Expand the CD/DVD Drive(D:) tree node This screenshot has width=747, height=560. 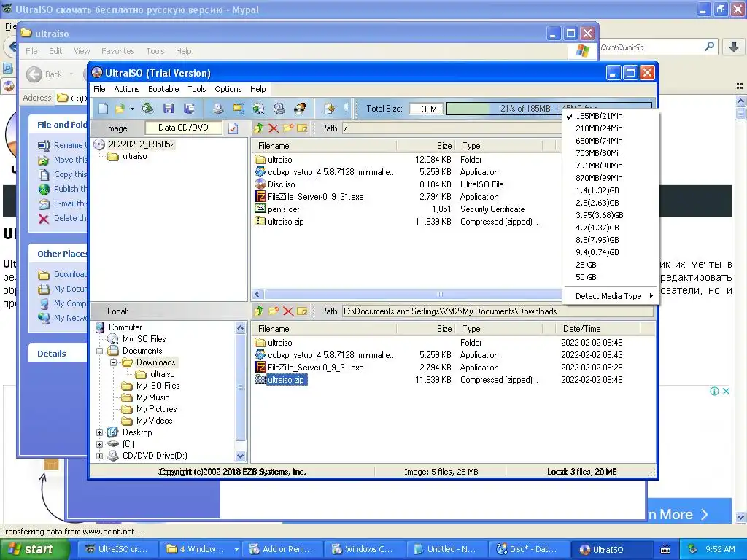click(x=99, y=456)
